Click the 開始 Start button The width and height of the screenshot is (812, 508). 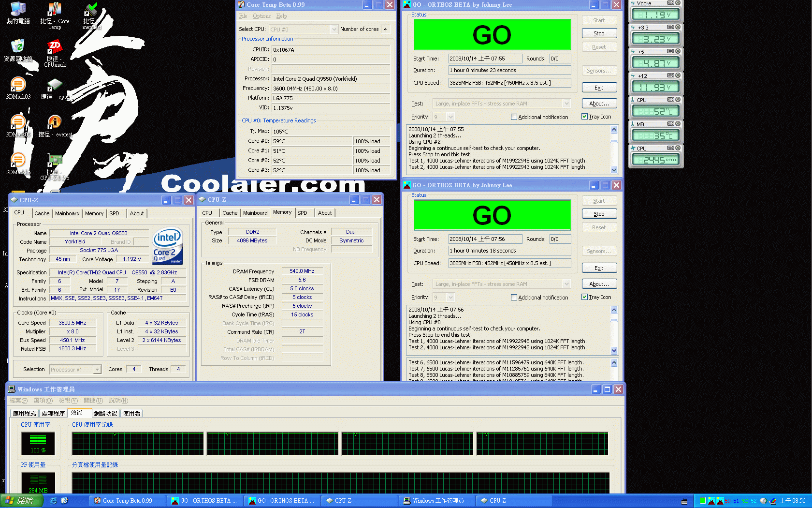21,501
